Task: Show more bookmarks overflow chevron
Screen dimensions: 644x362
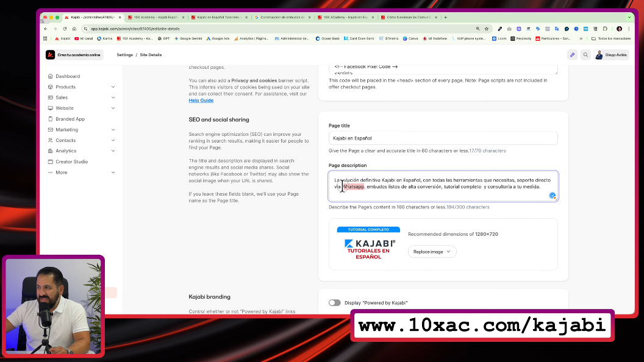Action: click(x=581, y=38)
